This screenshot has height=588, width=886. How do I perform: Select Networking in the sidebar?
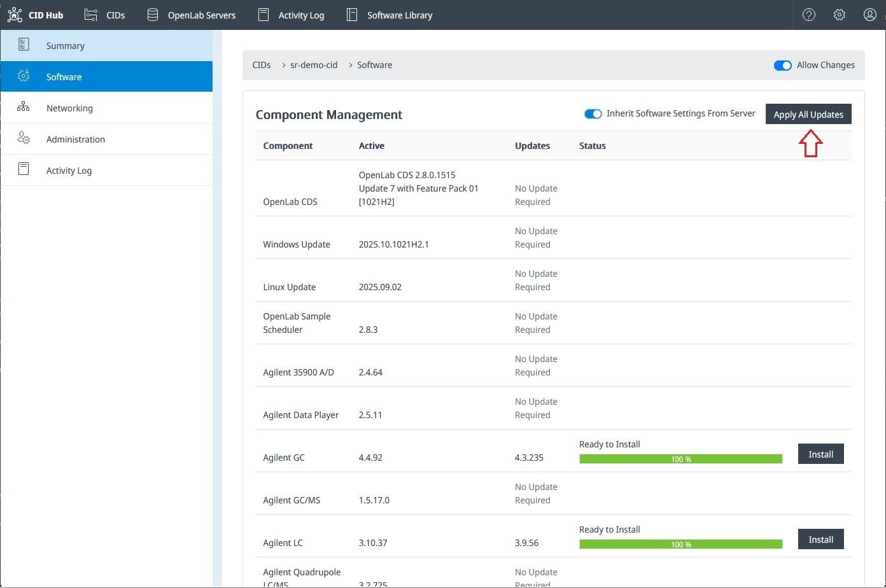point(106,108)
